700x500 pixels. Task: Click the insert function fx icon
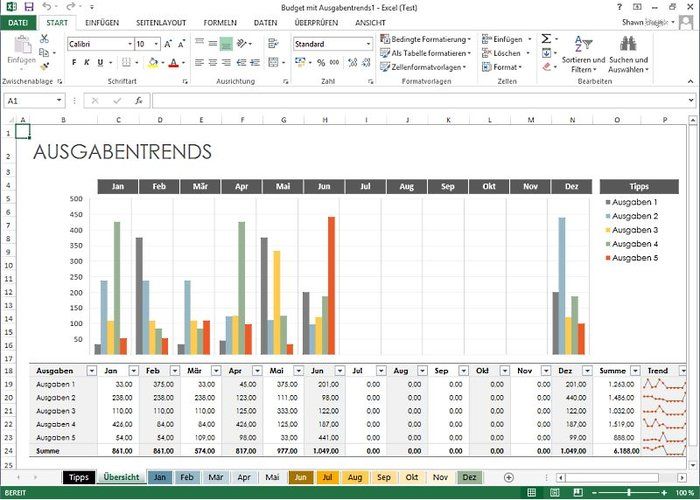point(138,100)
